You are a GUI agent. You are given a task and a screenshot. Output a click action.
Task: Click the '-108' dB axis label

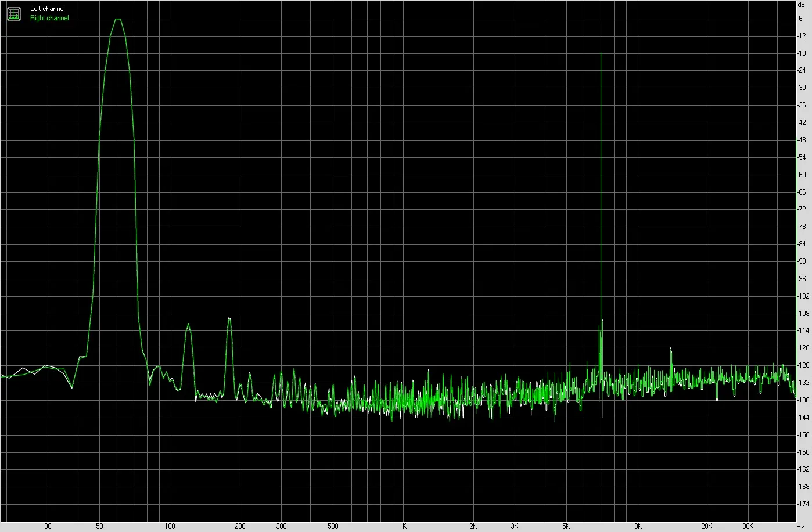point(803,314)
